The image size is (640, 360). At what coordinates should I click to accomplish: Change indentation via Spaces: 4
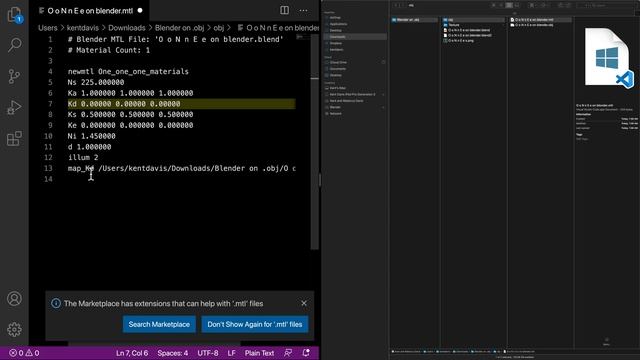pyautogui.click(x=173, y=353)
